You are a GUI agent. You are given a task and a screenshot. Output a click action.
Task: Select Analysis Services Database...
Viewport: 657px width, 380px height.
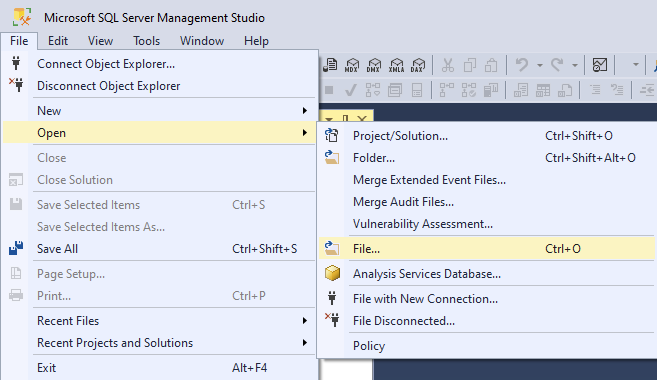click(486, 274)
